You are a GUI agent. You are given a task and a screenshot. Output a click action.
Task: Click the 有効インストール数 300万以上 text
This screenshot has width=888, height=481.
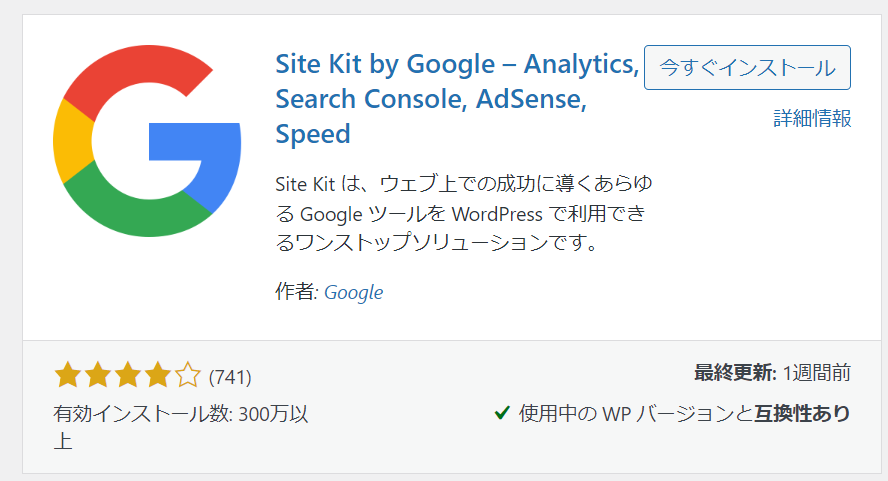point(180,414)
